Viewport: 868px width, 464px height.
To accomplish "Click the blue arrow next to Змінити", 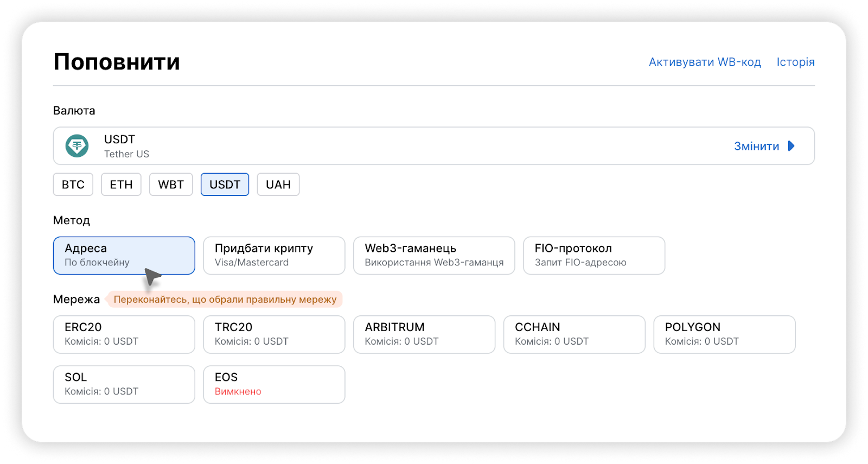I will (x=791, y=146).
